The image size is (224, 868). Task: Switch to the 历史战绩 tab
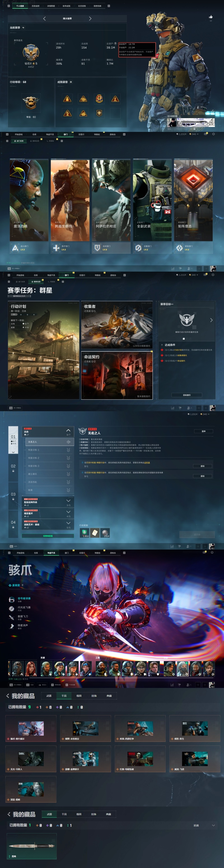[x=36, y=6]
